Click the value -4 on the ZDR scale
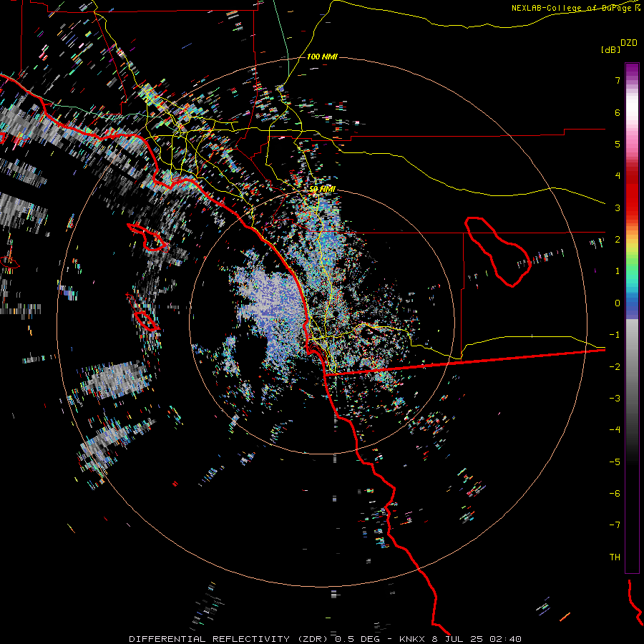Screen dimensions: 644x644 point(615,430)
